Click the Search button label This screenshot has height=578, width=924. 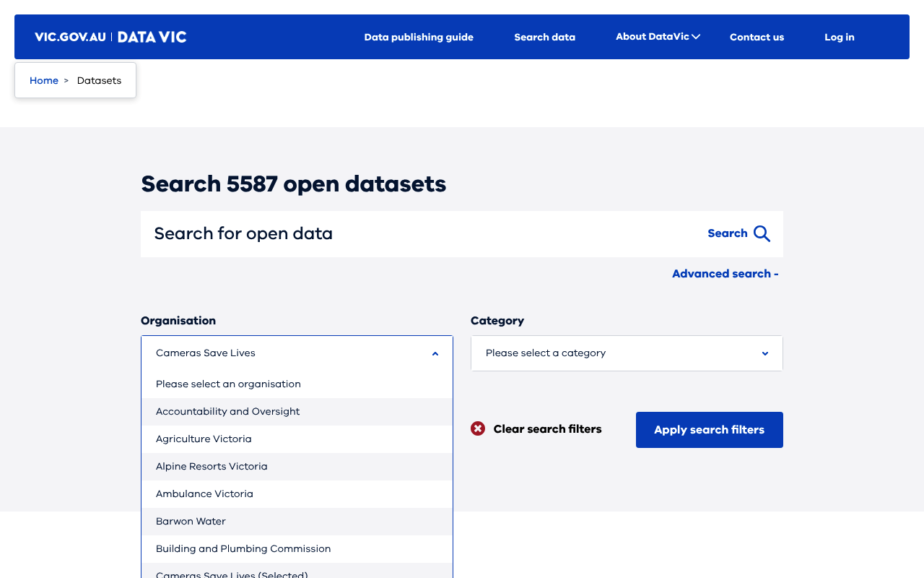tap(728, 233)
